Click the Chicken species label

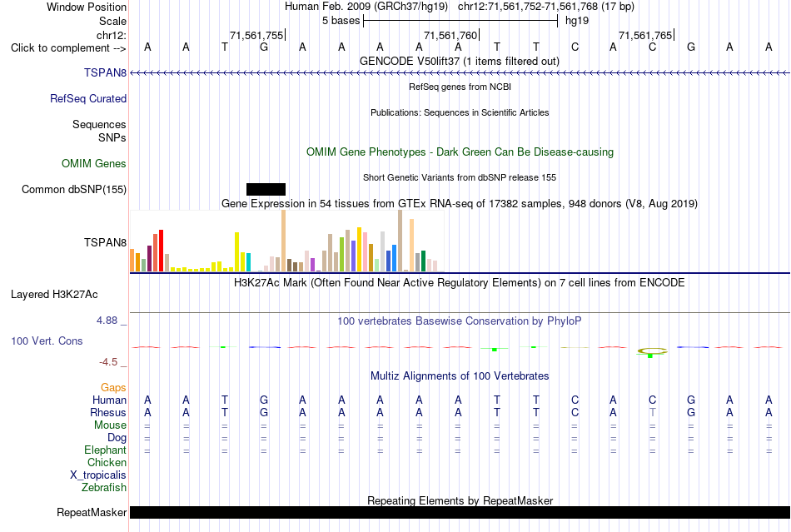click(x=107, y=462)
